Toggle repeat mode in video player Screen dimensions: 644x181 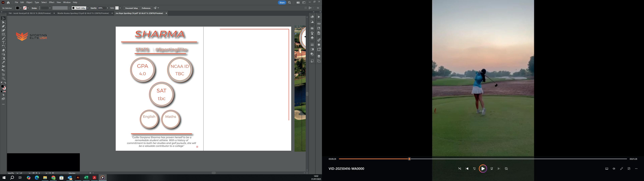point(506,169)
